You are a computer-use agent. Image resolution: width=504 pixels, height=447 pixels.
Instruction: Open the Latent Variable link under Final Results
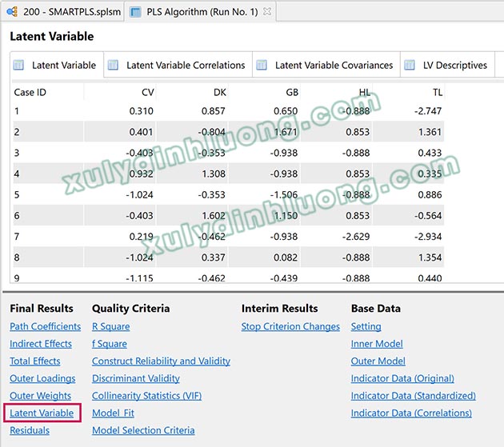point(42,413)
